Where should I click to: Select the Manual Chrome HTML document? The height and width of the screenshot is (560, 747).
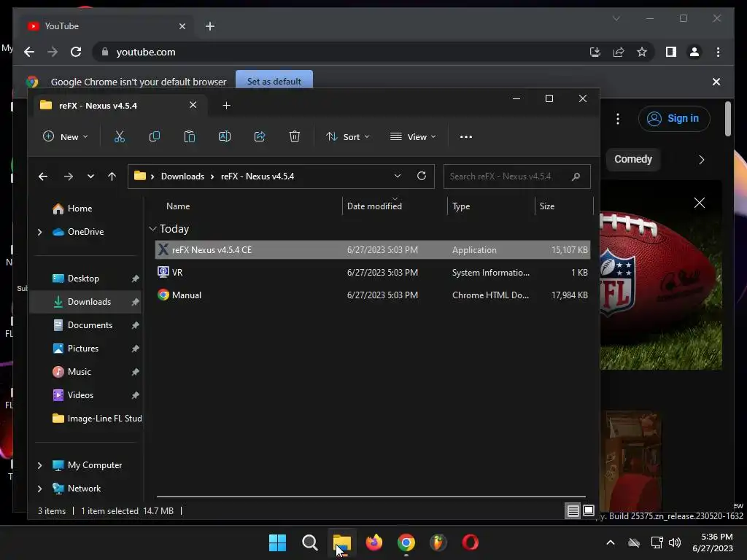[x=373, y=295]
